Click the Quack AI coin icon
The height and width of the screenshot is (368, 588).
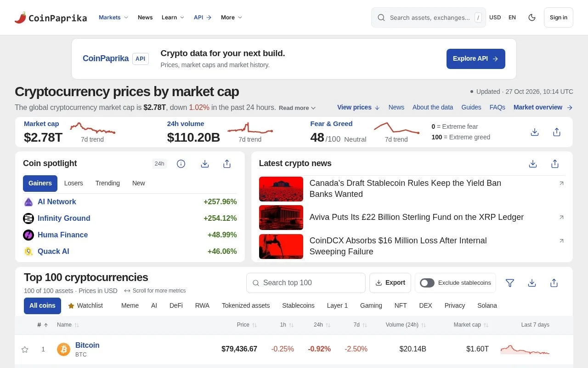pos(28,252)
